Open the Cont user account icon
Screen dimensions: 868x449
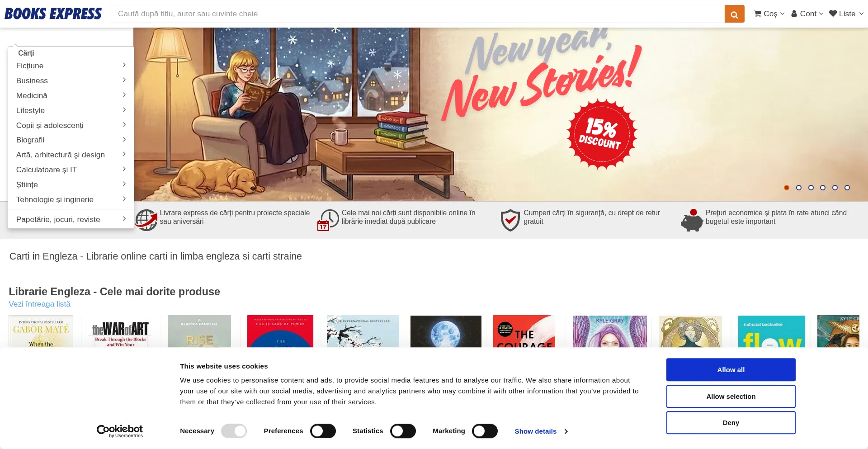794,14
